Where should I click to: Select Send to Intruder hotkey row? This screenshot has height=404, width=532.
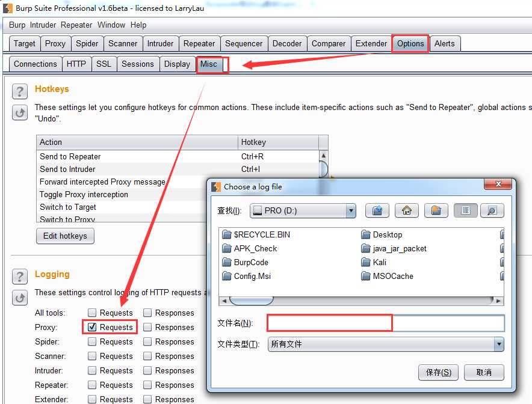click(178, 169)
